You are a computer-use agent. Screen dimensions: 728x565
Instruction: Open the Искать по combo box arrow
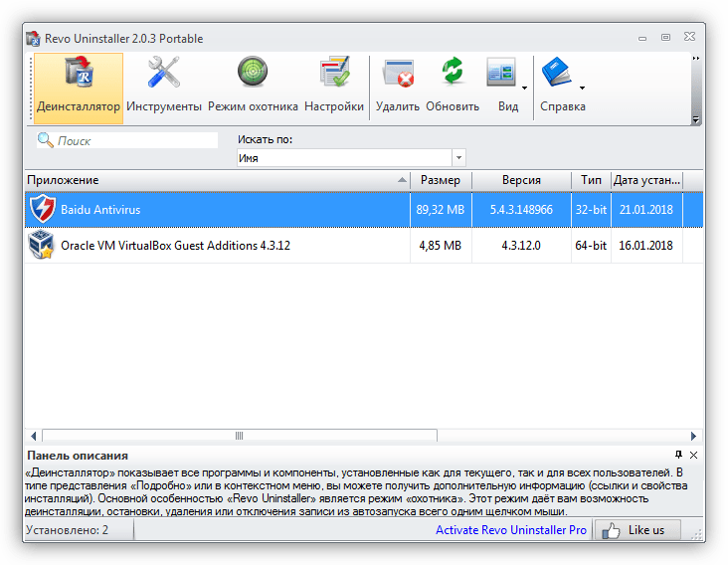[458, 158]
